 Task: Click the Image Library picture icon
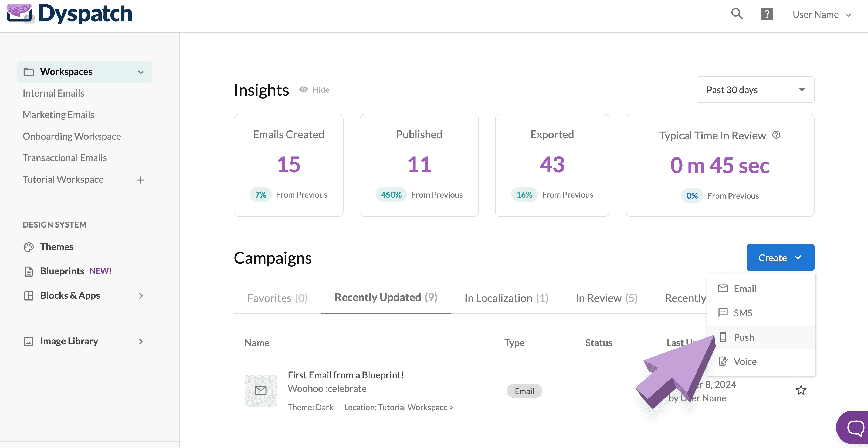pos(29,341)
